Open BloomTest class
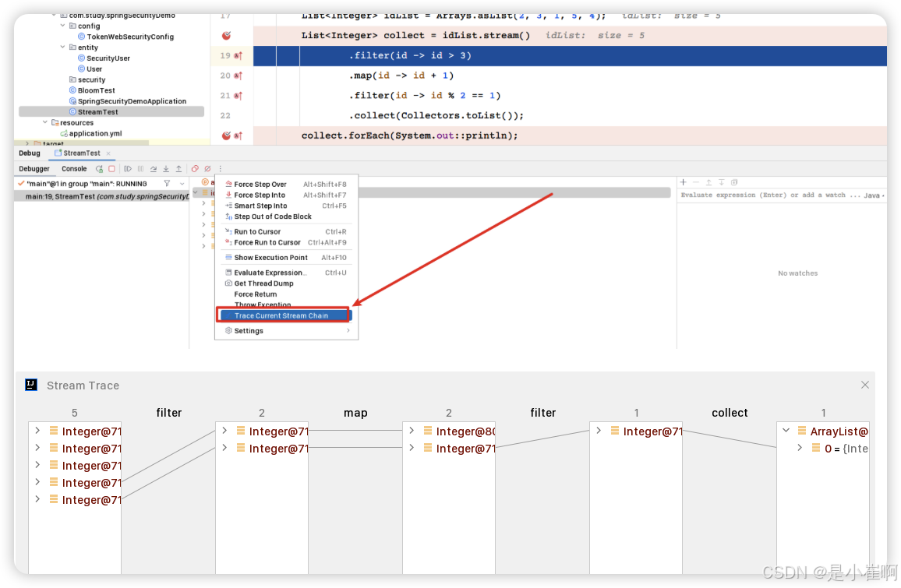901x588 pixels. (x=92, y=90)
